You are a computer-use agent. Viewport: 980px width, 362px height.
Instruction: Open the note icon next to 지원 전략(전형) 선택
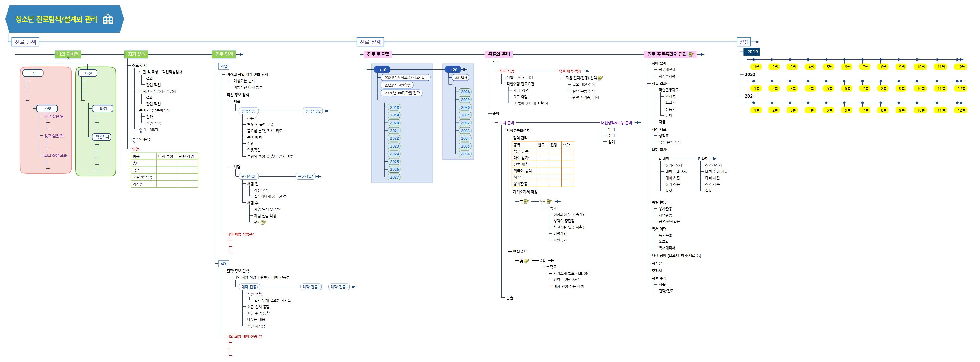click(600, 78)
